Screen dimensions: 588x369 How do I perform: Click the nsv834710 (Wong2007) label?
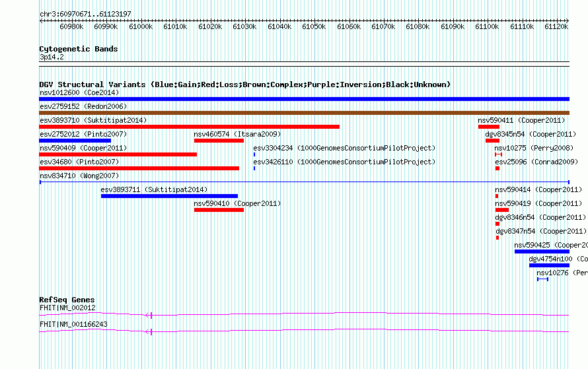click(x=79, y=176)
